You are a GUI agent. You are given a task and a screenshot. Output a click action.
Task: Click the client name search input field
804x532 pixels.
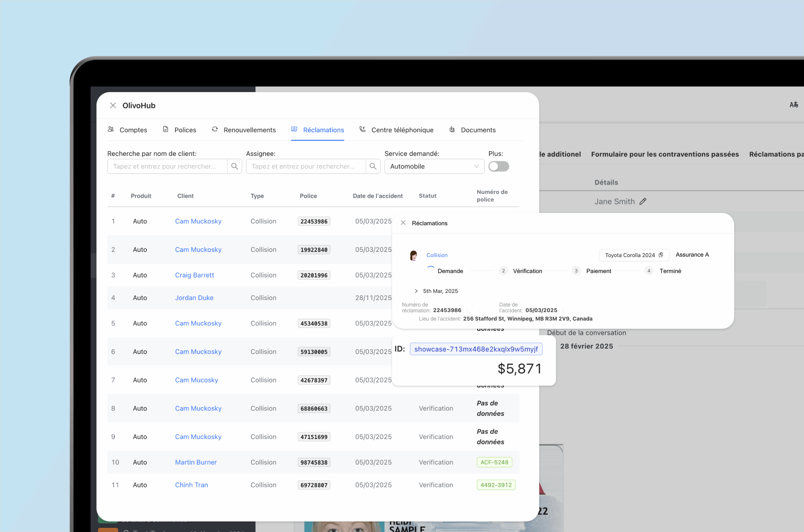point(167,166)
